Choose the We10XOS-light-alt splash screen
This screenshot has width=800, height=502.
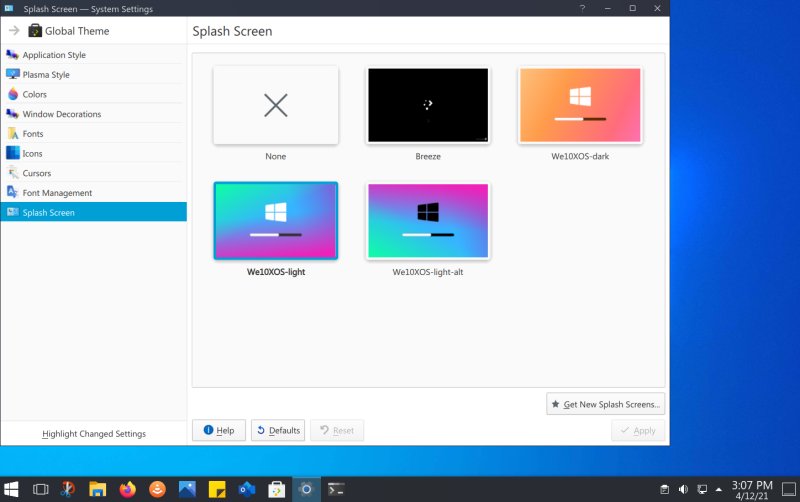(x=428, y=221)
